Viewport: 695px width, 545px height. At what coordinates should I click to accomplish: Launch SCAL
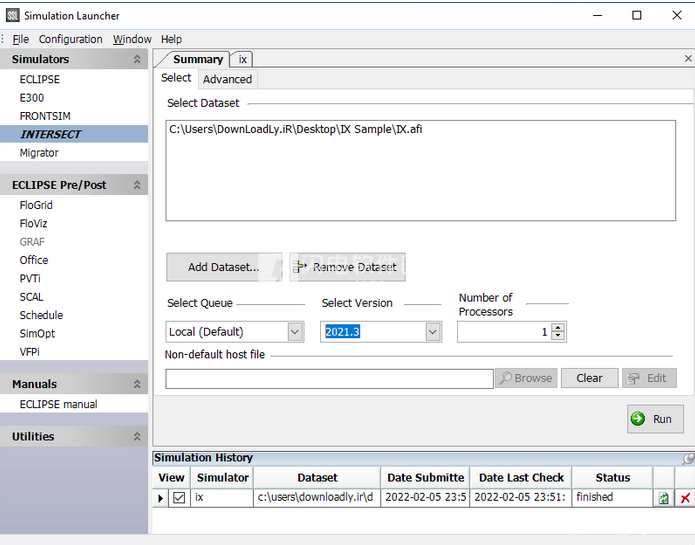(31, 297)
